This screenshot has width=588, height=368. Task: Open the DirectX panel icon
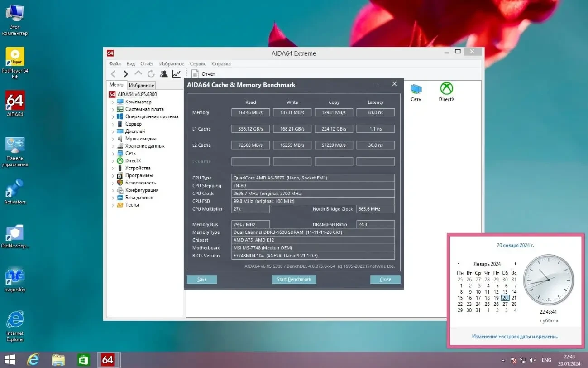click(446, 89)
